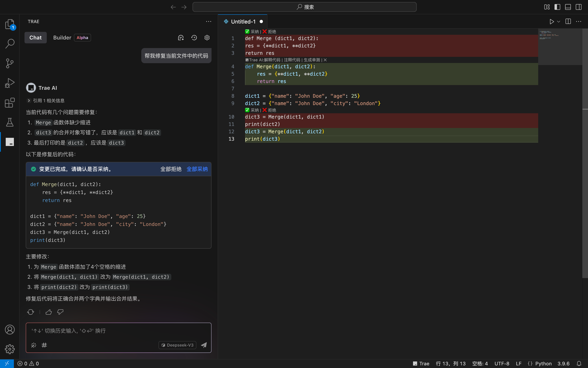Click the hash context reference icon
Viewport: 588px width, 368px height.
pyautogui.click(x=44, y=345)
